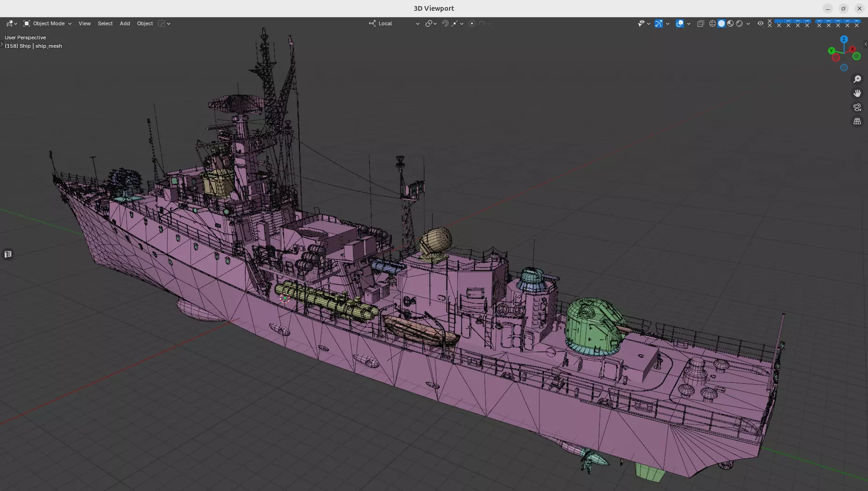Open the select mode tool dropdown
Screen dimensions: 868x491
click(164, 23)
